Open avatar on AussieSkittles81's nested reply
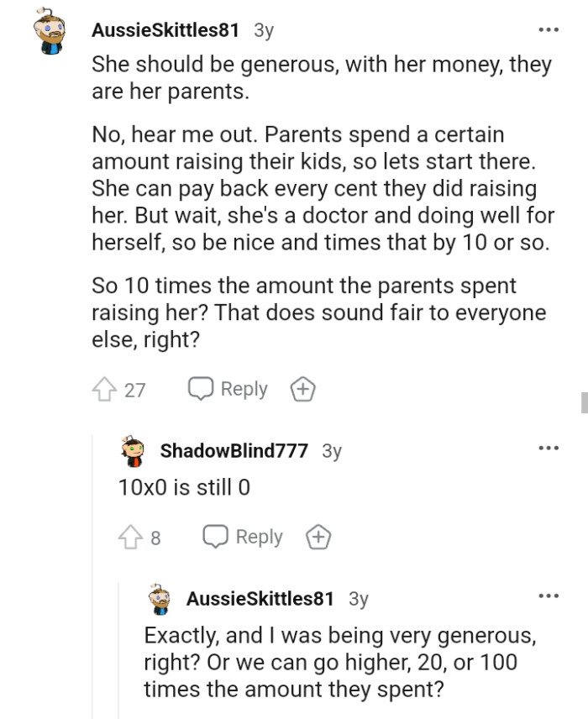Image resolution: width=588 pixels, height=719 pixels. [161, 599]
